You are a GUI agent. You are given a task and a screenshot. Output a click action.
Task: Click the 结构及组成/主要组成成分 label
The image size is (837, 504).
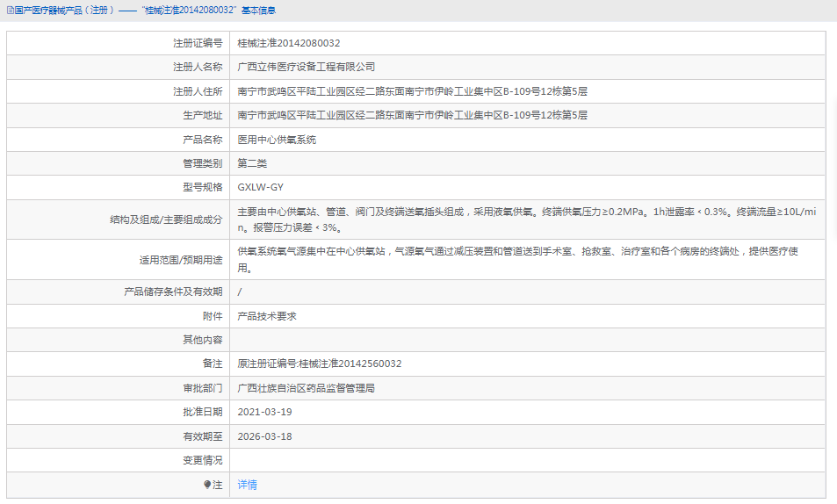click(x=166, y=220)
